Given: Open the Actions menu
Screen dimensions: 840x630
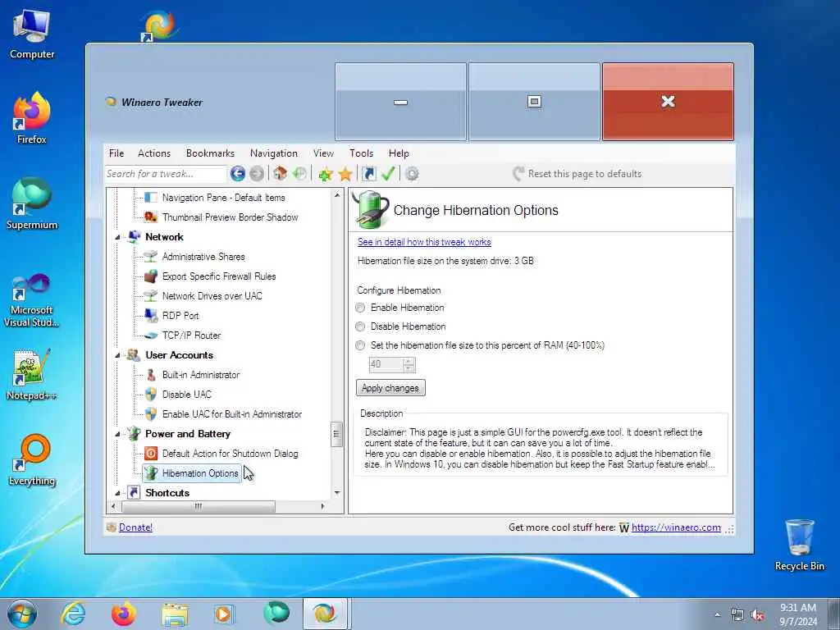Looking at the screenshot, I should (153, 153).
